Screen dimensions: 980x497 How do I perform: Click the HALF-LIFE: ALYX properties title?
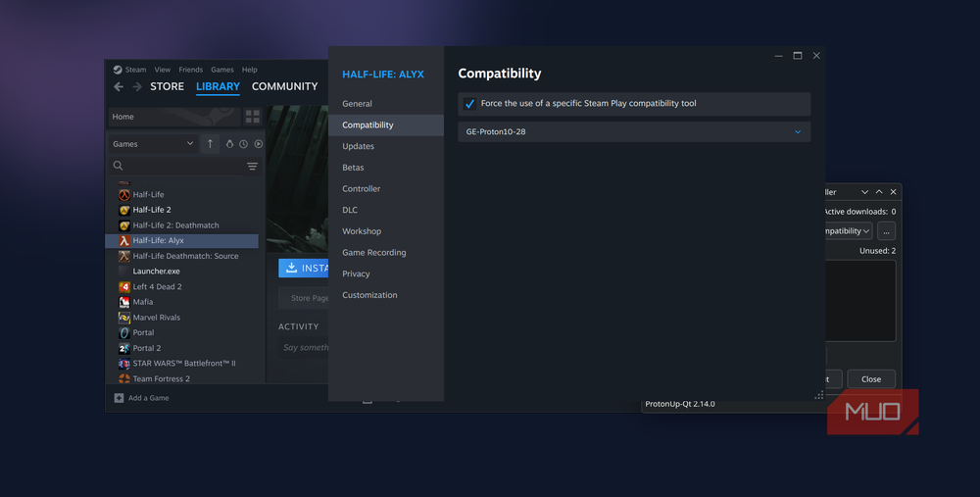(383, 75)
